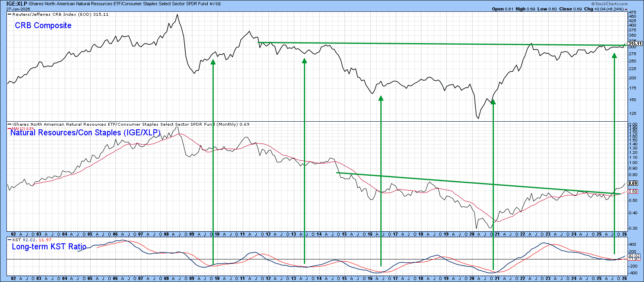Click the year label 20 on the bottom time axis
Screen dimensions: 644x282
[x=472, y=279]
